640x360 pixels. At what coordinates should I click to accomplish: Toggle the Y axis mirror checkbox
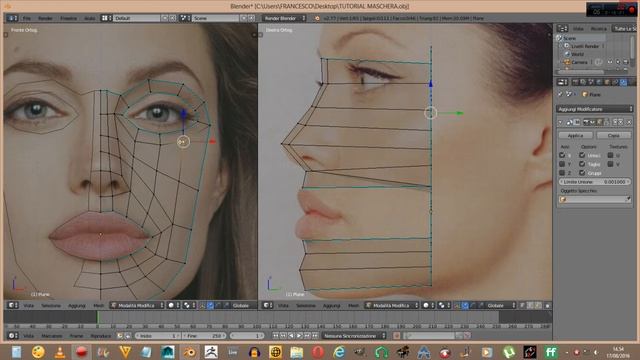pos(562,164)
